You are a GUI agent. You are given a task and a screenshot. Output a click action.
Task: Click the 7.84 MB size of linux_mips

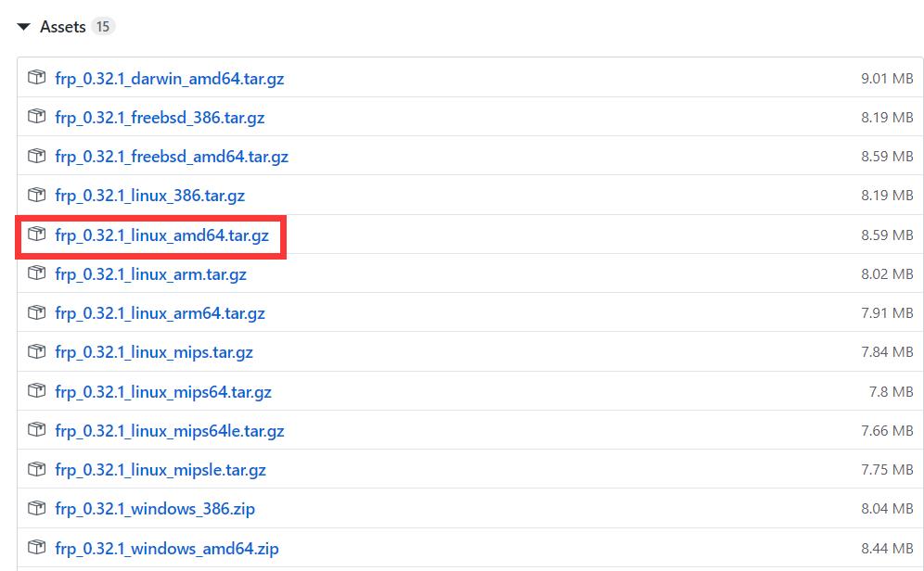coord(887,352)
